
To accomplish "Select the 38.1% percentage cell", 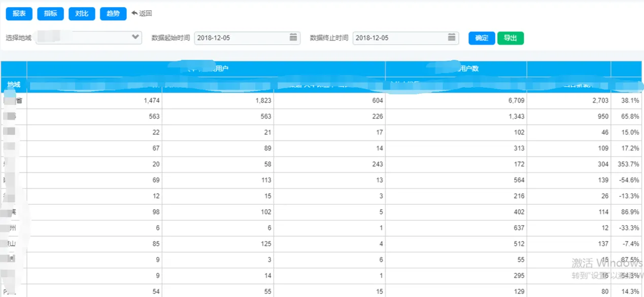I will tap(627, 101).
